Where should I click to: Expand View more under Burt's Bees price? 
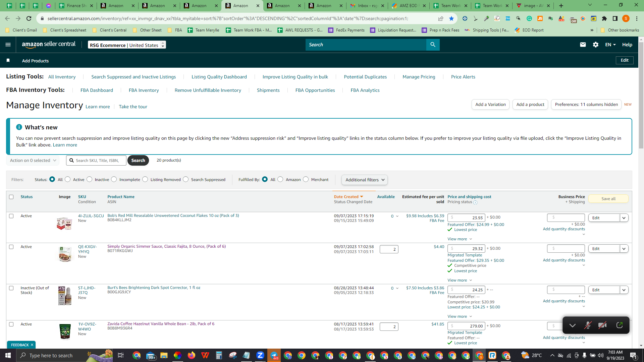[460, 316]
